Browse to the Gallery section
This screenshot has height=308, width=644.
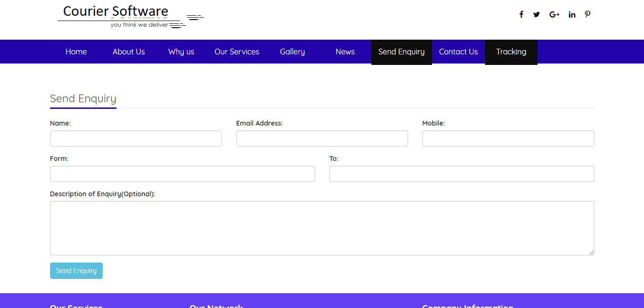tap(292, 52)
